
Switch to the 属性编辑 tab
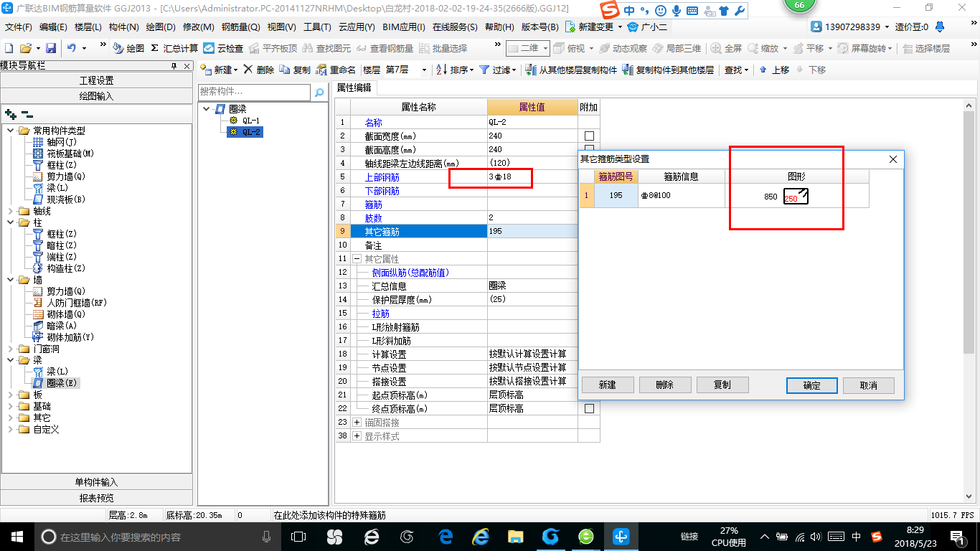(x=354, y=88)
